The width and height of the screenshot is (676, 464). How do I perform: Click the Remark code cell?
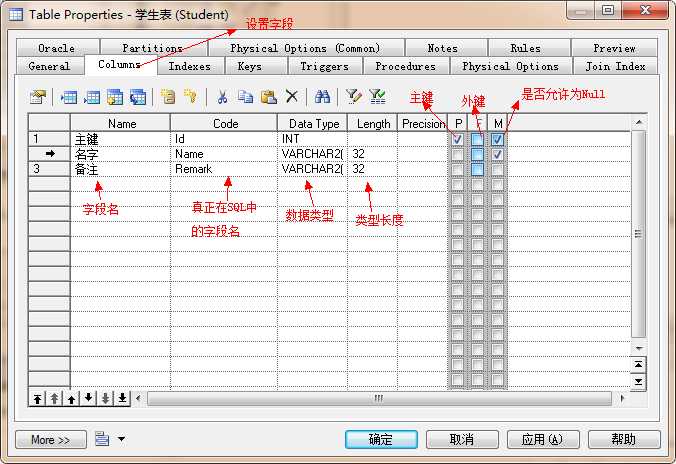coord(224,169)
